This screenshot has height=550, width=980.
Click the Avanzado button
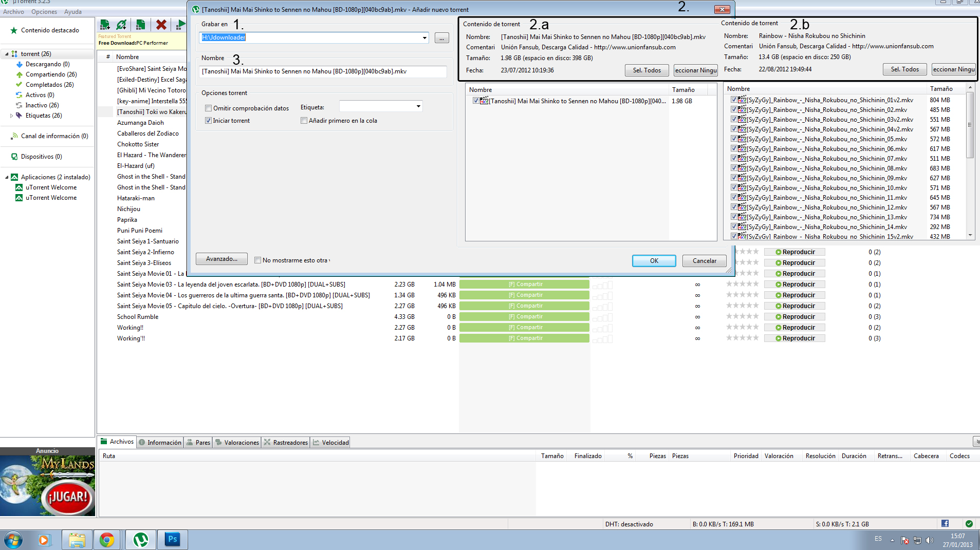221,258
